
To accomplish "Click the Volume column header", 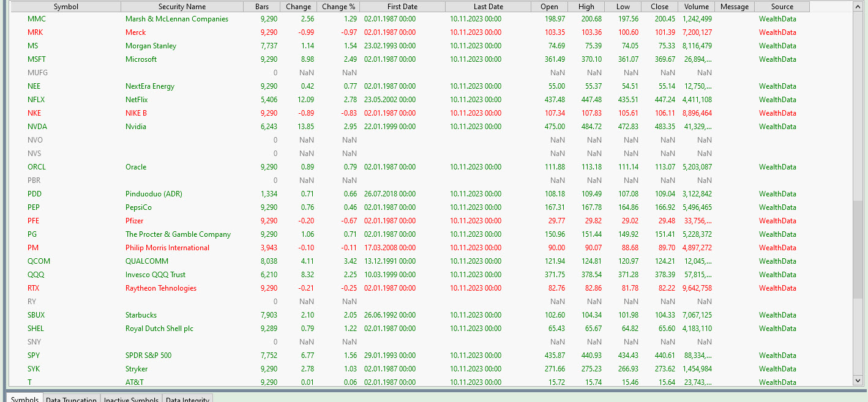I will 696,7.
